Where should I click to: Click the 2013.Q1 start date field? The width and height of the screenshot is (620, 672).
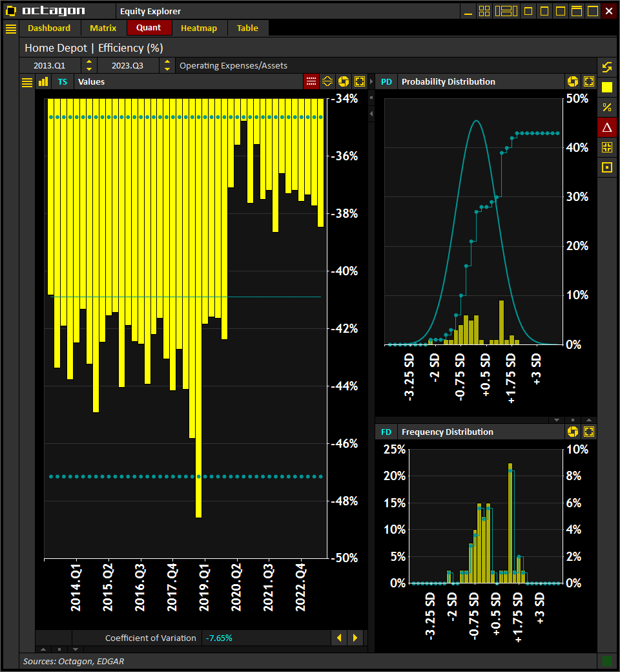point(50,65)
